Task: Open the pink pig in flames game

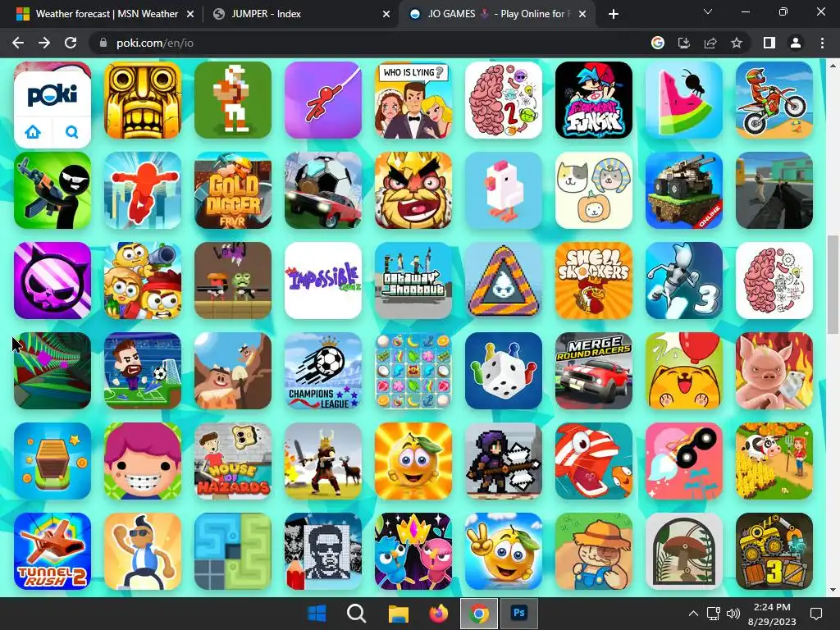Action: (774, 371)
